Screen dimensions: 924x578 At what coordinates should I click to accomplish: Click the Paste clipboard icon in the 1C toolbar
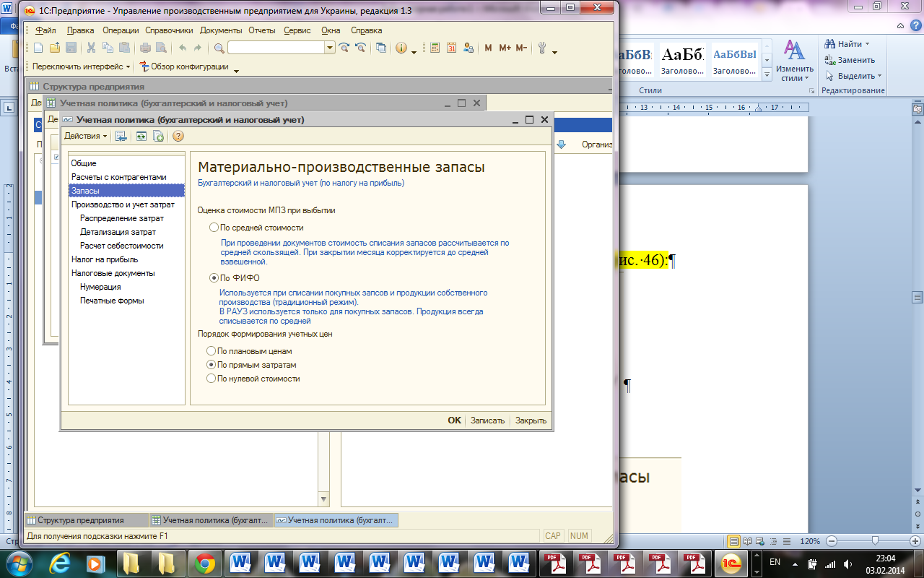coord(124,48)
